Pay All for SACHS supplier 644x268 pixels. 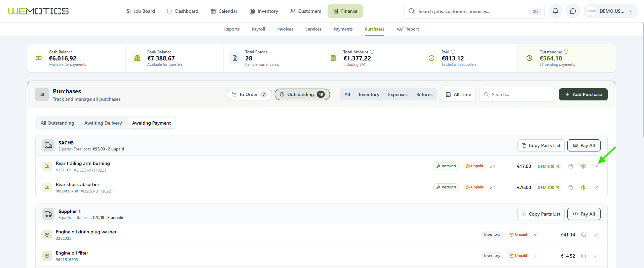(x=584, y=145)
